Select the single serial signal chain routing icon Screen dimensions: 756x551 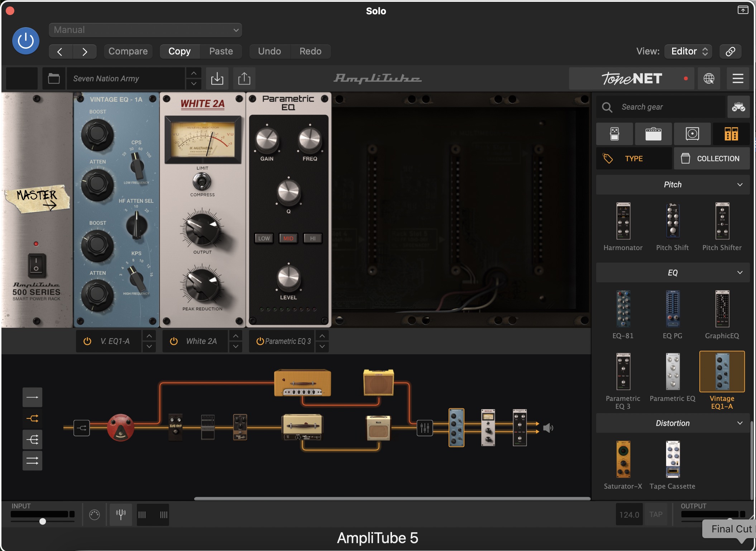click(x=32, y=397)
